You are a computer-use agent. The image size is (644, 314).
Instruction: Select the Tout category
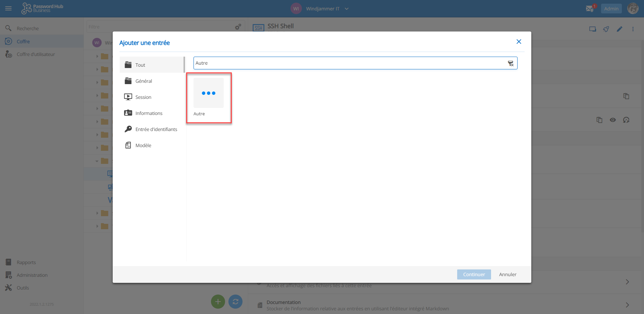(x=152, y=65)
